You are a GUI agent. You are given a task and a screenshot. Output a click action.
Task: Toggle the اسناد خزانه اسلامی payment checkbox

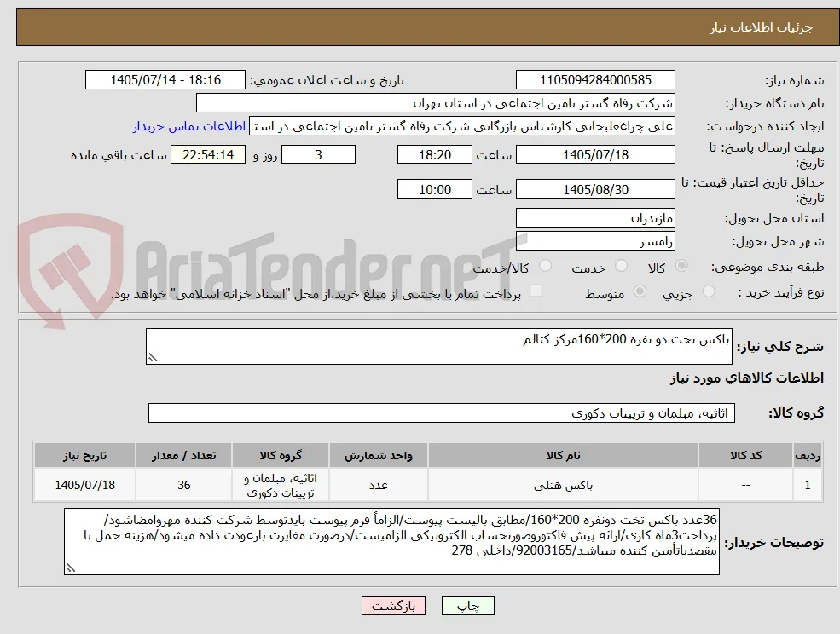(x=536, y=291)
